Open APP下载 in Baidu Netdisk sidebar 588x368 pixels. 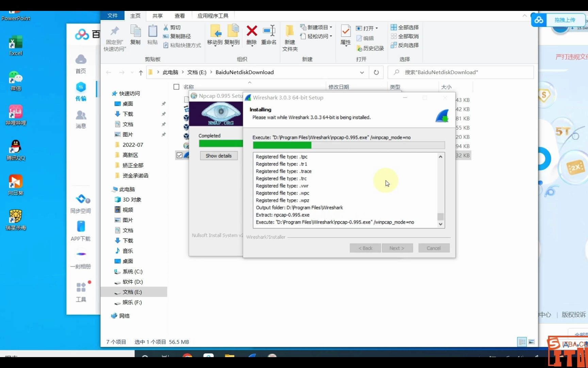(81, 231)
